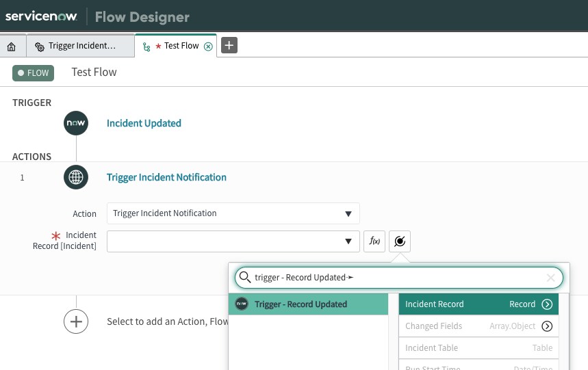Toggle the data pill picker button
588x370 pixels.
400,241
